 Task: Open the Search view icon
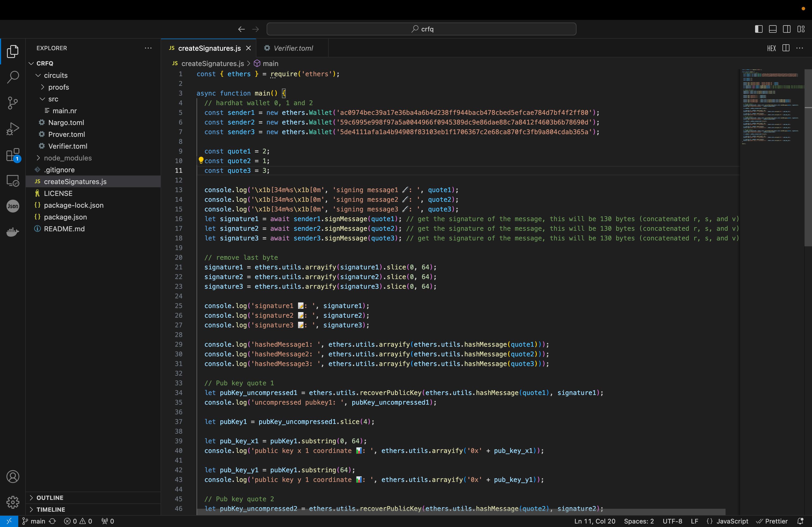click(x=13, y=77)
